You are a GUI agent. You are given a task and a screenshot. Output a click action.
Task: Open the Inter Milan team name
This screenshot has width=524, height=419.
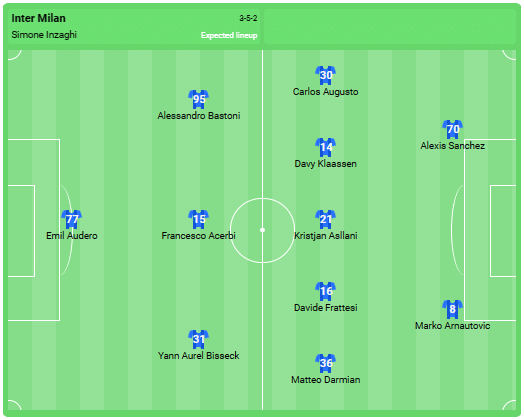38,18
